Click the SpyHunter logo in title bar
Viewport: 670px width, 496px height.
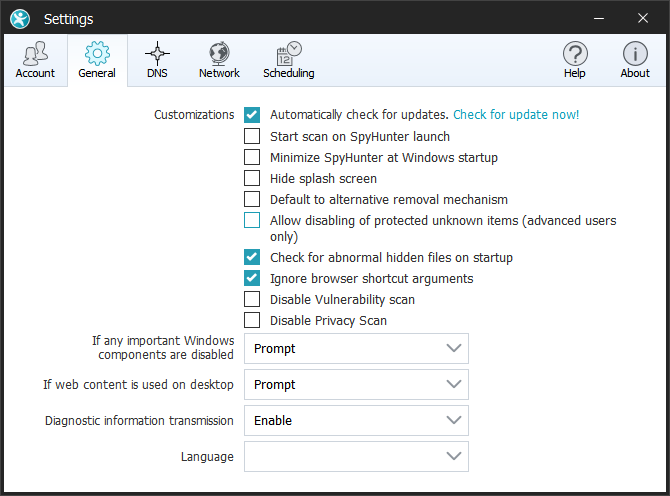click(x=20, y=18)
